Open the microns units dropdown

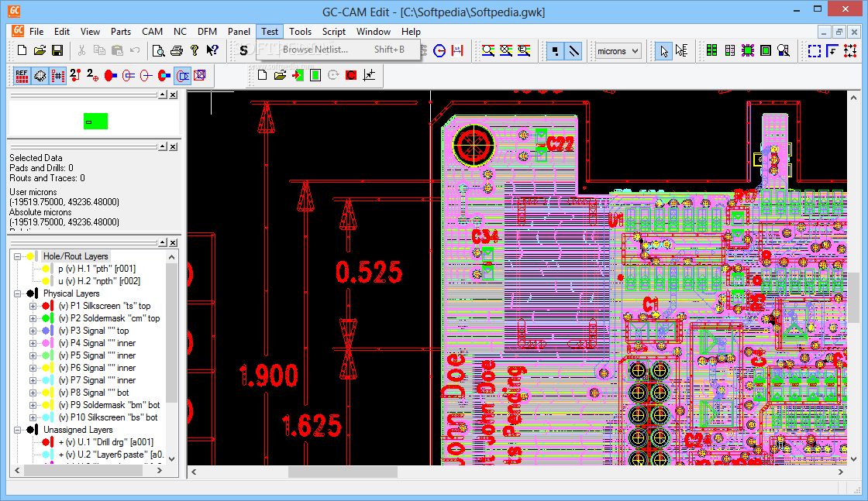point(617,51)
